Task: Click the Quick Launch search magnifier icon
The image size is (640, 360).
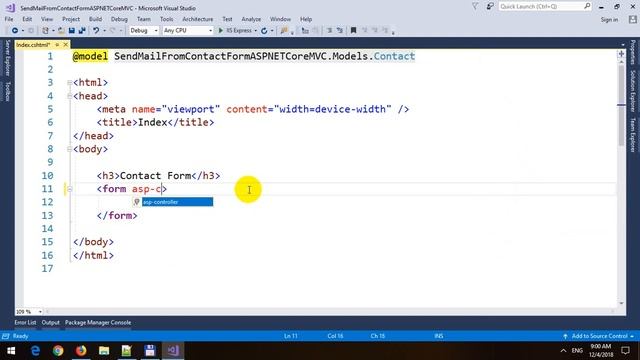Action: pyautogui.click(x=587, y=6)
